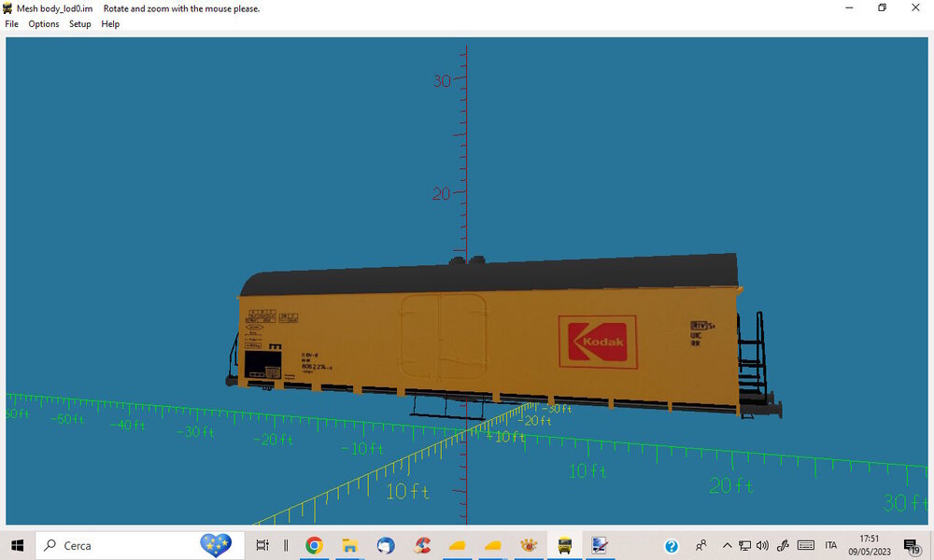Image resolution: width=934 pixels, height=560 pixels.
Task: Open the XnView crowned-eye taskbar icon
Action: click(529, 545)
